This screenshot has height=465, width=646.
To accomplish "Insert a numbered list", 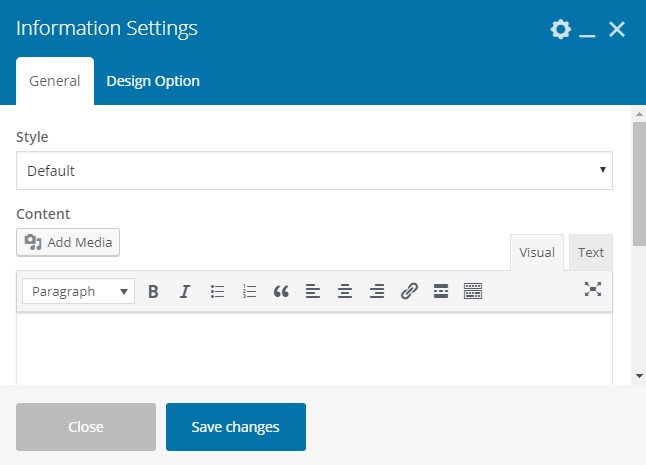I will (249, 291).
